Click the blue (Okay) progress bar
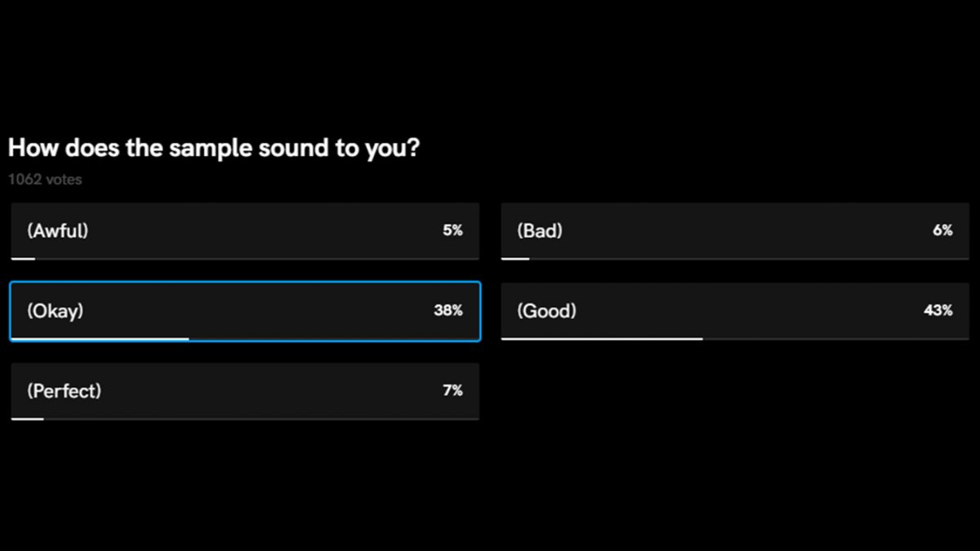The height and width of the screenshot is (551, 980). click(98, 338)
